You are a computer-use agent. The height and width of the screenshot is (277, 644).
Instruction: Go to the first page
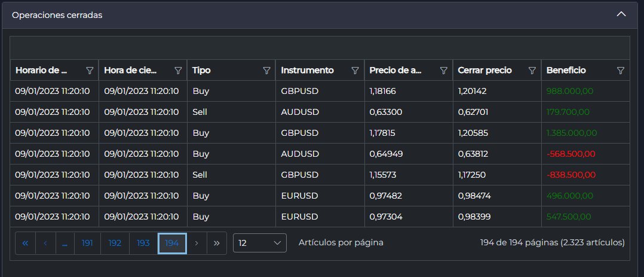[26, 243]
